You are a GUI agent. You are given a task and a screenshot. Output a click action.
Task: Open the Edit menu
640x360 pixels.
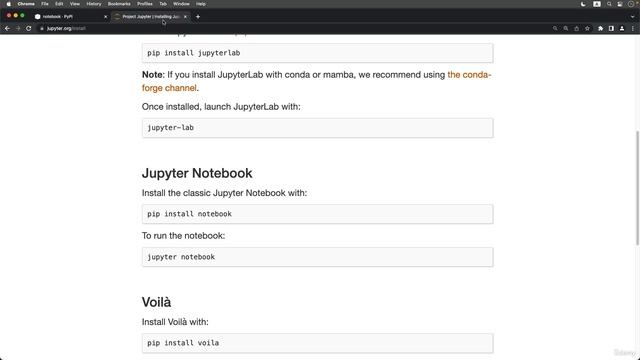click(x=59, y=4)
